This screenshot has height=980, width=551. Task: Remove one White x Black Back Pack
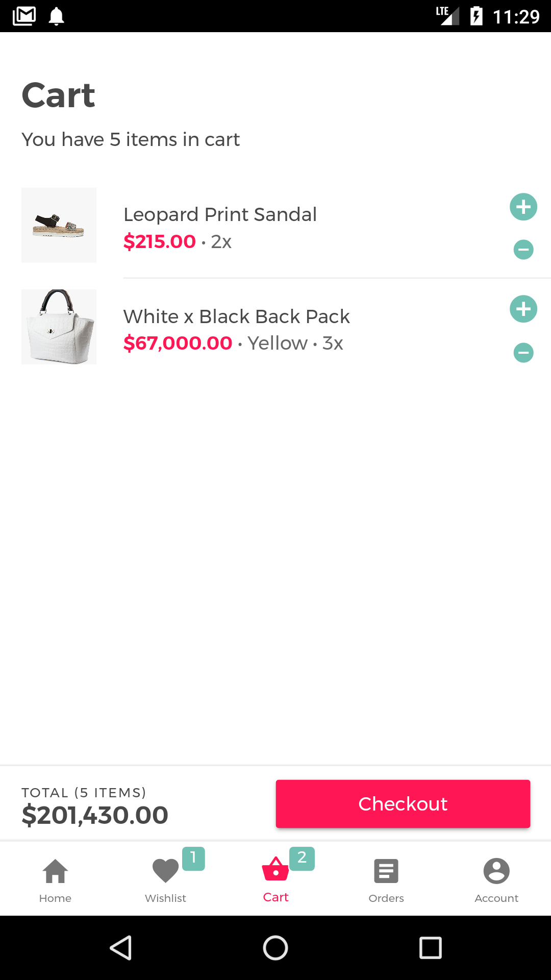click(x=523, y=353)
